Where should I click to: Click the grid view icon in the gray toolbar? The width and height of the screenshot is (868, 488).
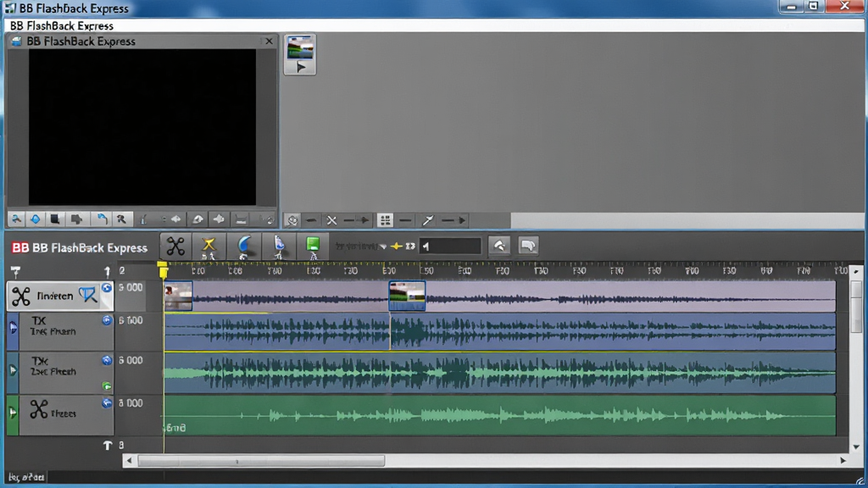(386, 220)
